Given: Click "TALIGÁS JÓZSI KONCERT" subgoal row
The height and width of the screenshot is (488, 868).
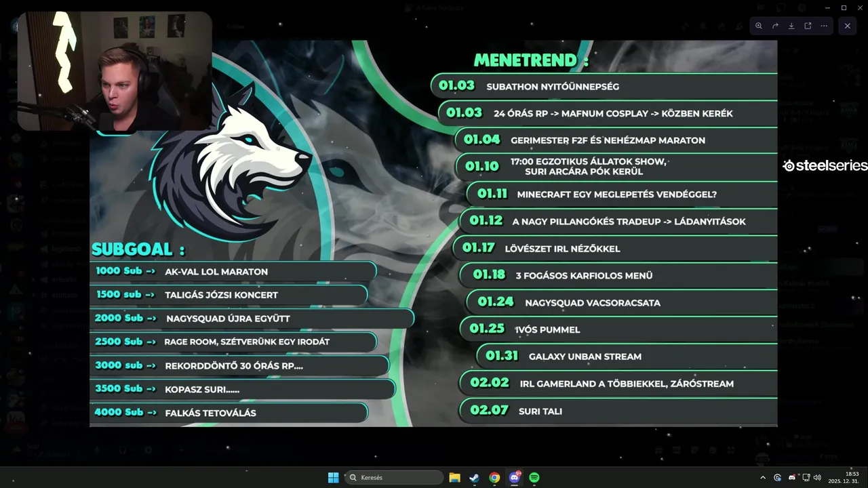Looking at the screenshot, I should coord(229,295).
